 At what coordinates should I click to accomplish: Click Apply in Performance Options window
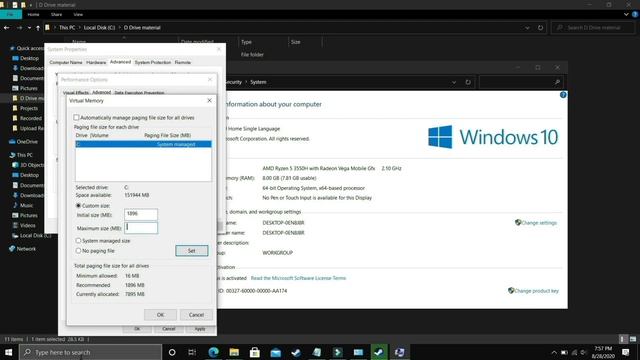click(x=200, y=329)
